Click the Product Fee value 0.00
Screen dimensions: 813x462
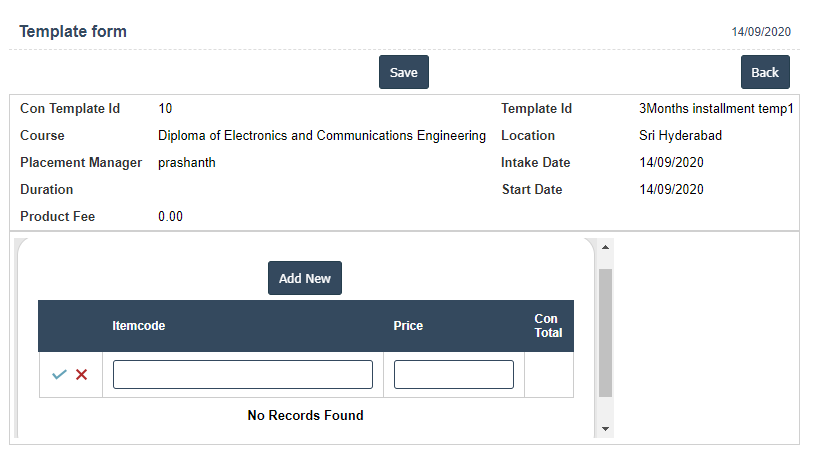pos(170,216)
